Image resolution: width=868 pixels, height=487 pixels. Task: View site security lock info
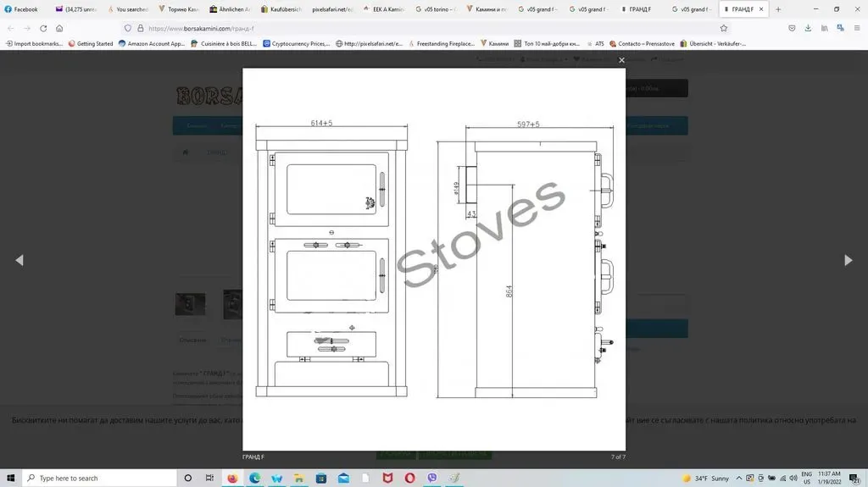click(141, 28)
